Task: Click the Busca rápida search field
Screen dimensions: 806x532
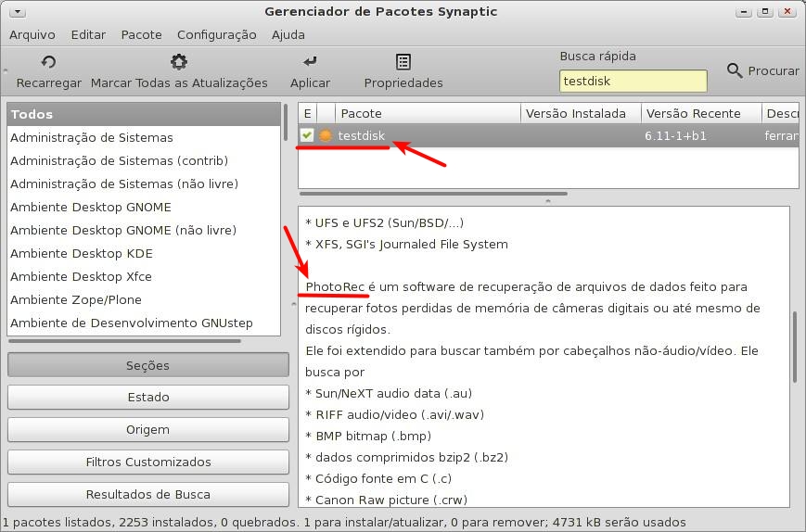Action: coord(633,82)
